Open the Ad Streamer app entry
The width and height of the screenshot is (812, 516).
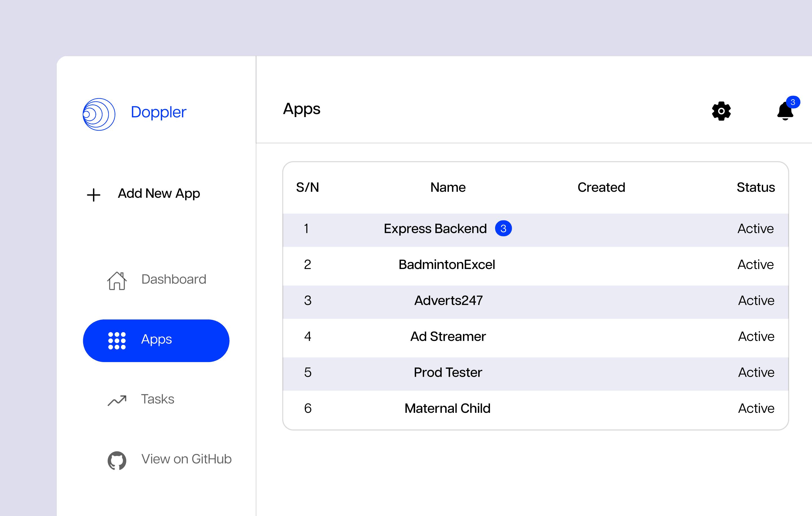pos(448,337)
